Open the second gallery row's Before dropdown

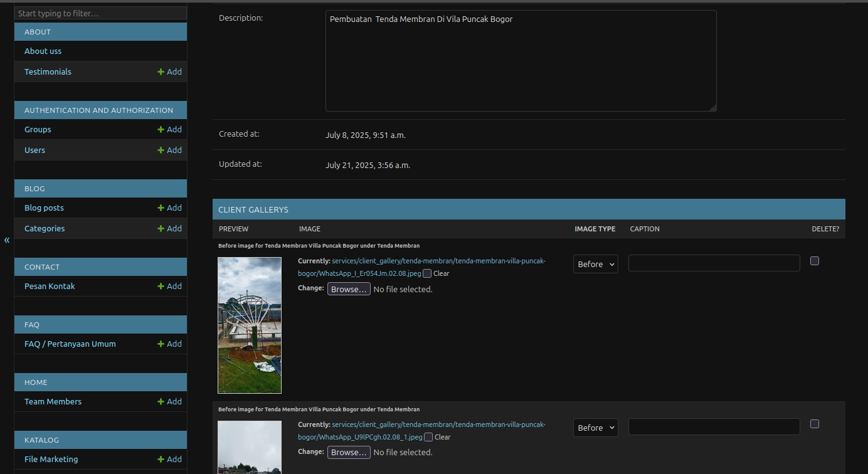pos(595,428)
